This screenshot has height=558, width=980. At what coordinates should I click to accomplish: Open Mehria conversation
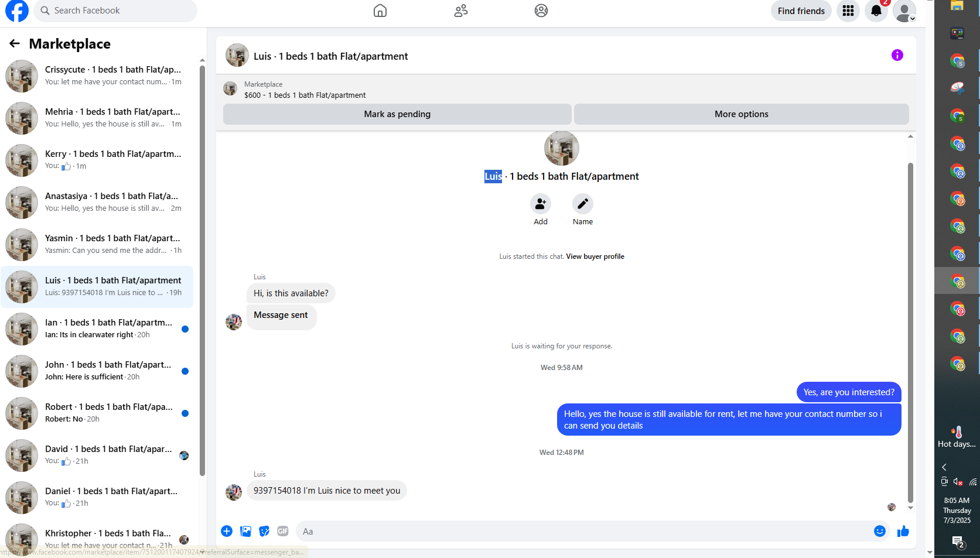[x=97, y=118]
